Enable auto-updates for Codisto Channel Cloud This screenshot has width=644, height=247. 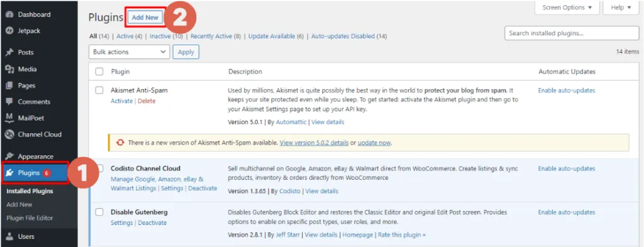[x=567, y=168]
